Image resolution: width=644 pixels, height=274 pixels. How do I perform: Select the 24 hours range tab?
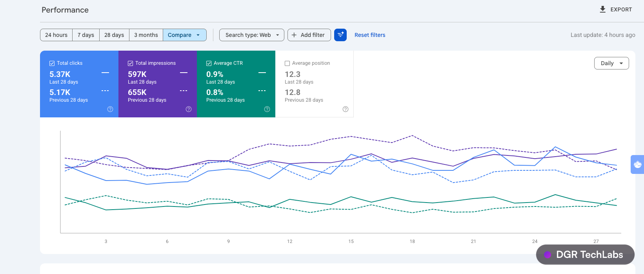56,35
